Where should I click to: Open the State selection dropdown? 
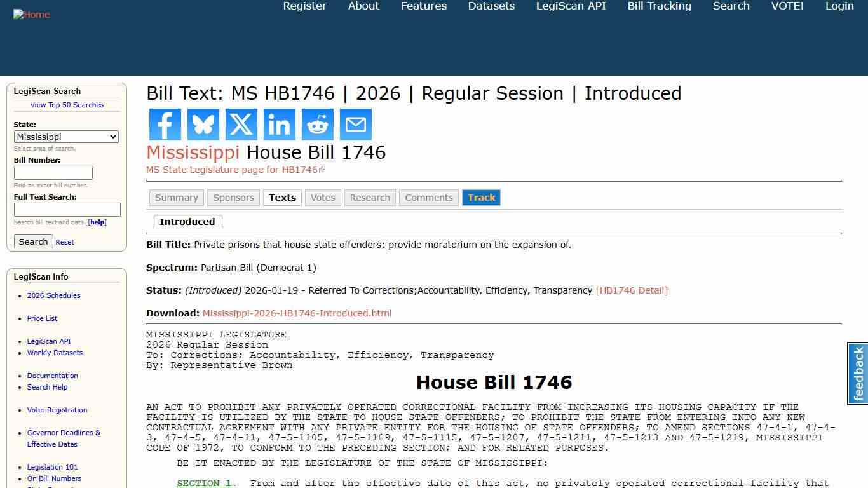pos(66,137)
